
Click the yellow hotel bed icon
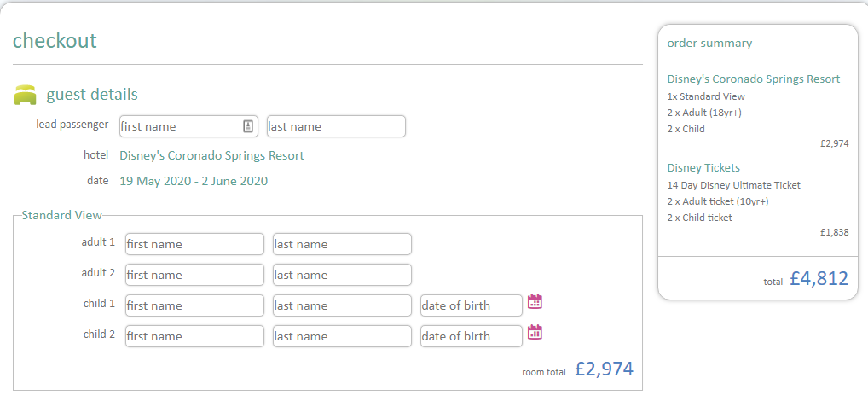click(x=26, y=95)
